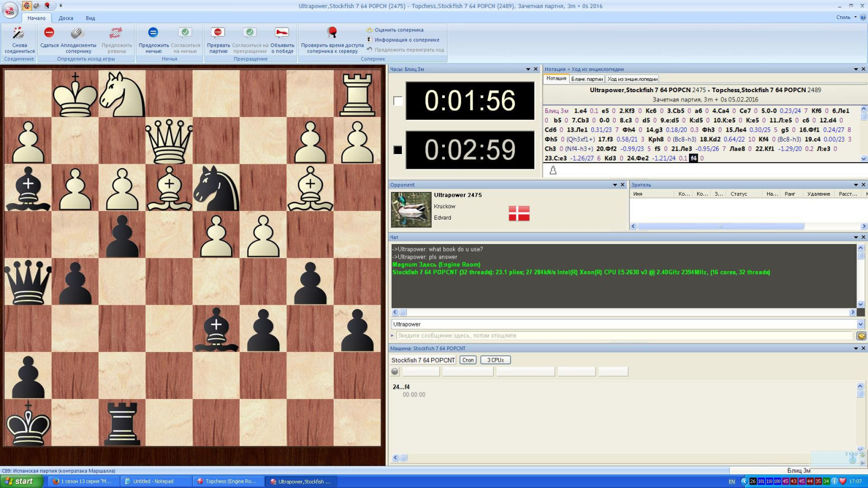This screenshot has height=488, width=868.
Task: Open the Чат panel dropdown arrow
Action: tap(856, 237)
